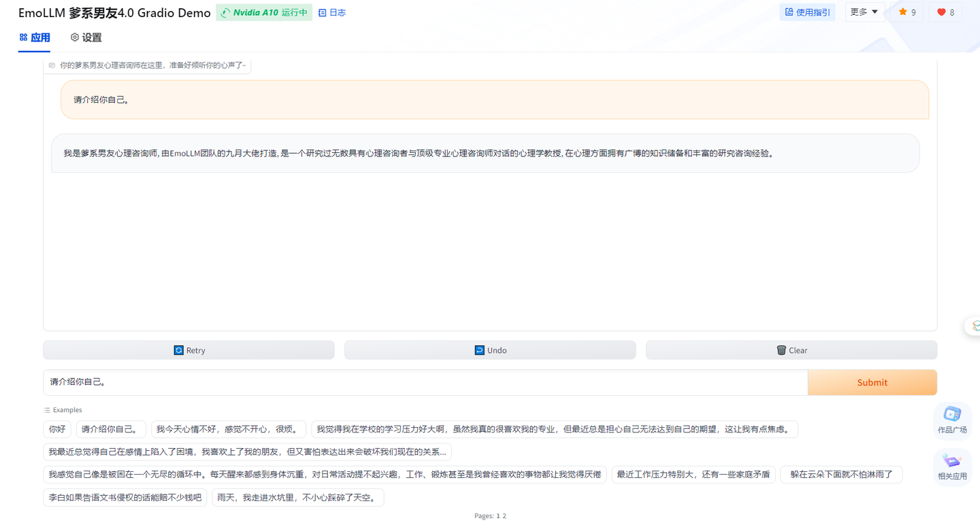
Task: Select the 应用 tab
Action: click(x=34, y=37)
